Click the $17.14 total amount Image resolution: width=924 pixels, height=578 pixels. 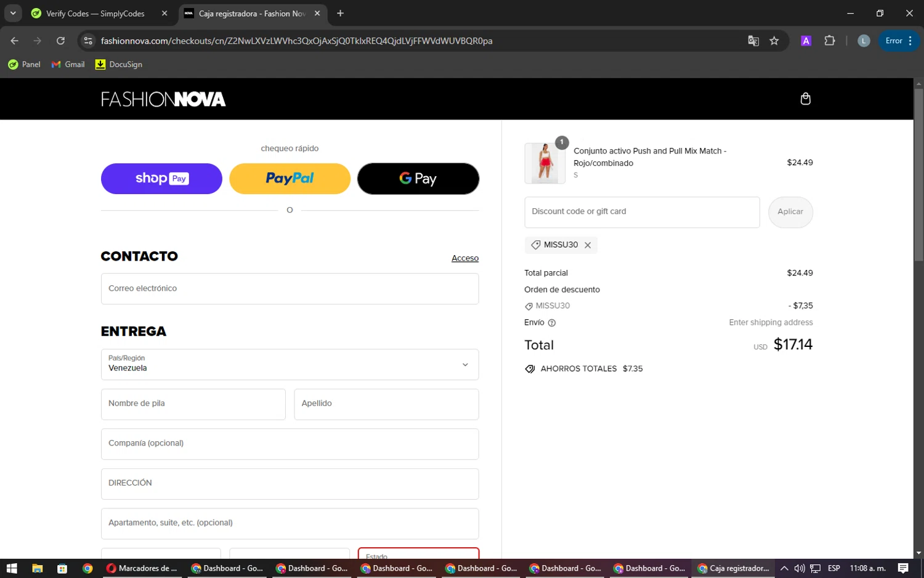(x=793, y=344)
